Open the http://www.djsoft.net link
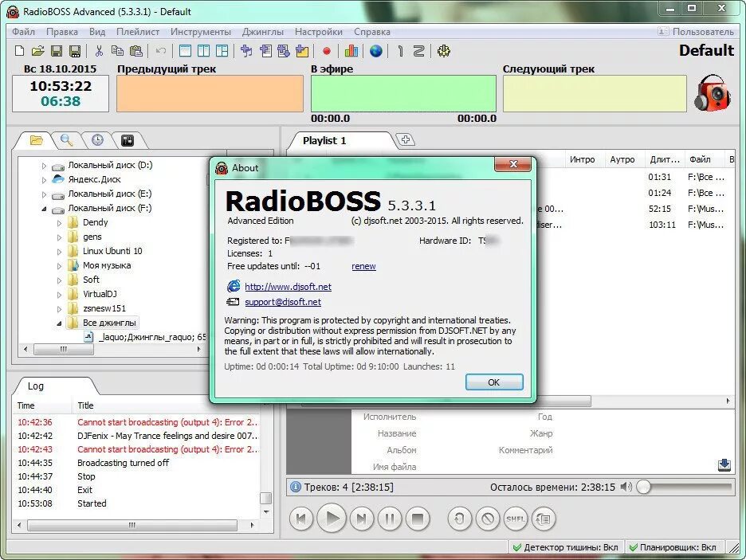This screenshot has height=560, width=746. pos(288,287)
